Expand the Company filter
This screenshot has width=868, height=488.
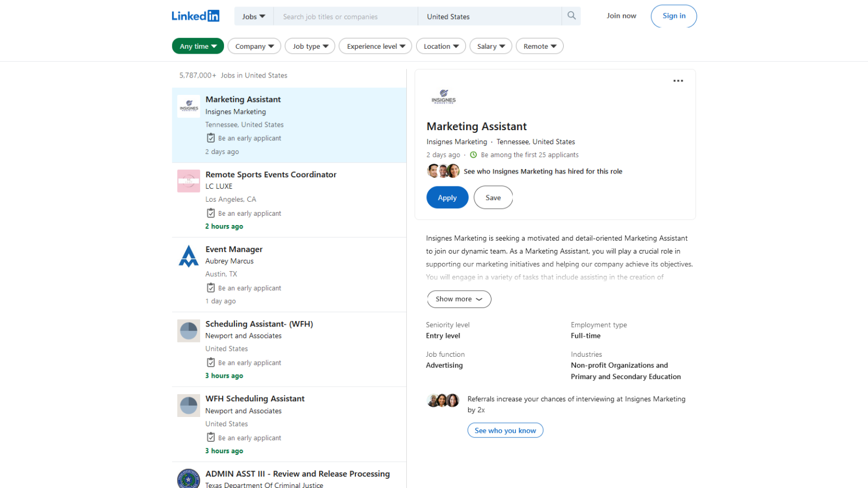[x=254, y=46]
